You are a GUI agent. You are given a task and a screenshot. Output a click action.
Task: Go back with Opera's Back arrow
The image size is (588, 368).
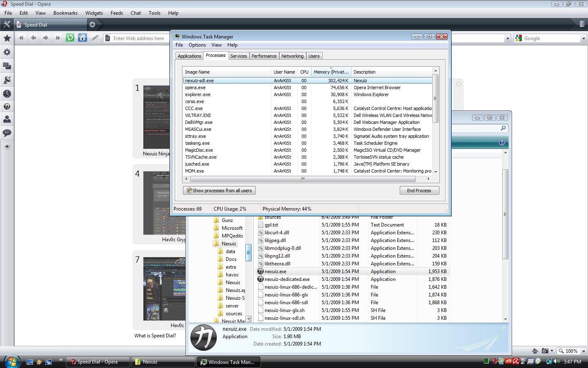point(33,38)
